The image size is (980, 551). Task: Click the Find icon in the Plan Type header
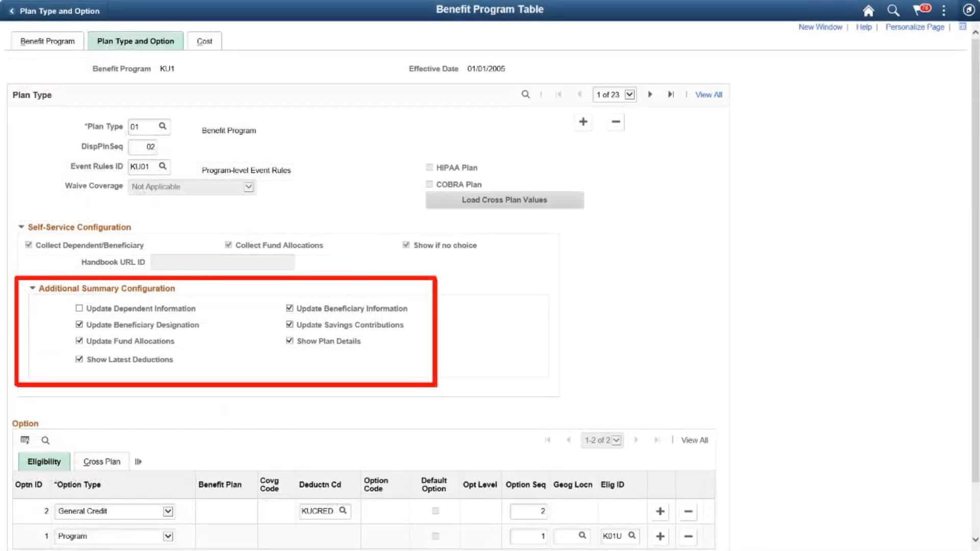pos(525,94)
